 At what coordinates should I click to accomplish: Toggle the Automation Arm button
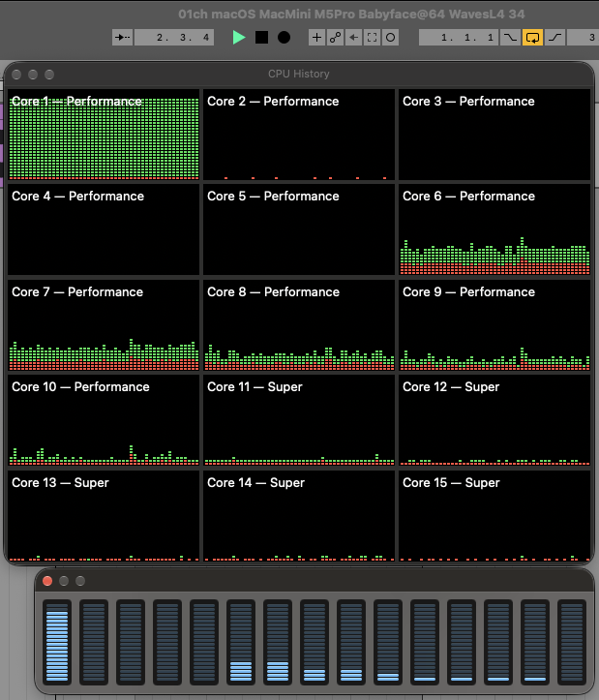tap(335, 38)
